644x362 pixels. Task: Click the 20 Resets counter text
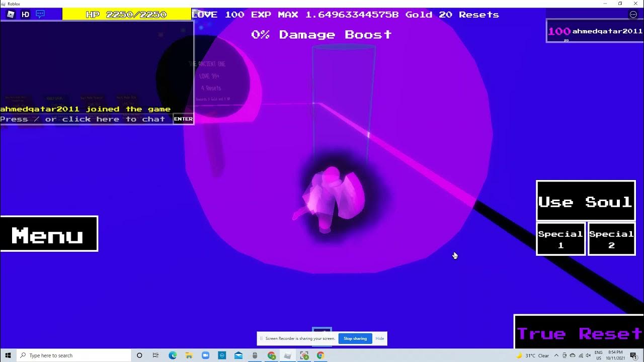click(x=469, y=15)
